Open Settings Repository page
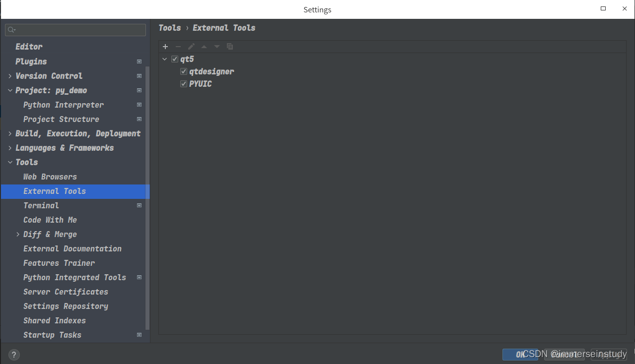Viewport: 635px width, 364px height. tap(66, 306)
